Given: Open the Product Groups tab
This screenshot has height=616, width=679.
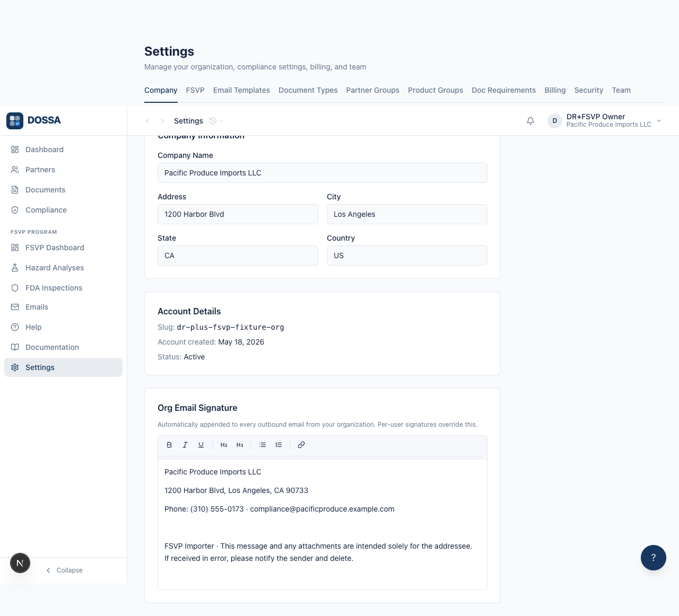Looking at the screenshot, I should tap(436, 90).
